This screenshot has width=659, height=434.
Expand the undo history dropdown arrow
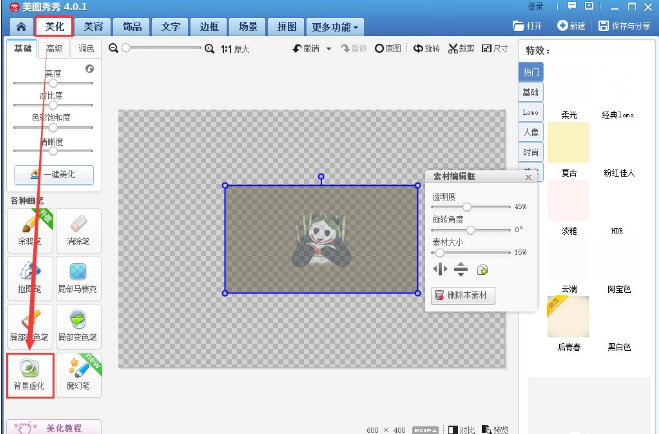(x=329, y=49)
